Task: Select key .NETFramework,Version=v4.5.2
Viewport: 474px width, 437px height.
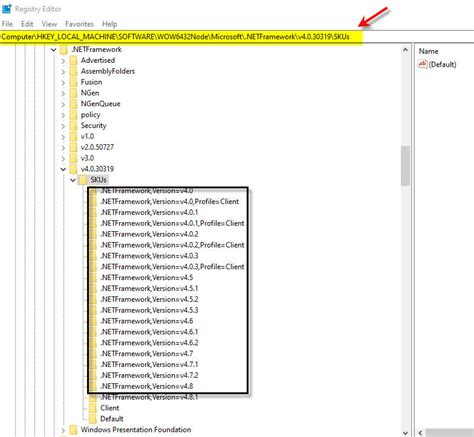Action: (149, 299)
